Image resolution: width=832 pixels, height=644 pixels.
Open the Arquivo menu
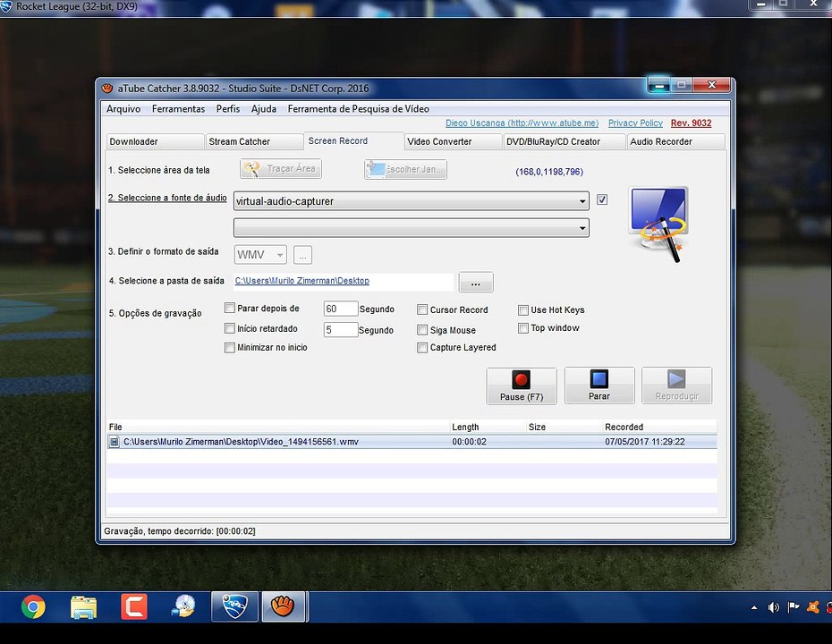pos(123,109)
